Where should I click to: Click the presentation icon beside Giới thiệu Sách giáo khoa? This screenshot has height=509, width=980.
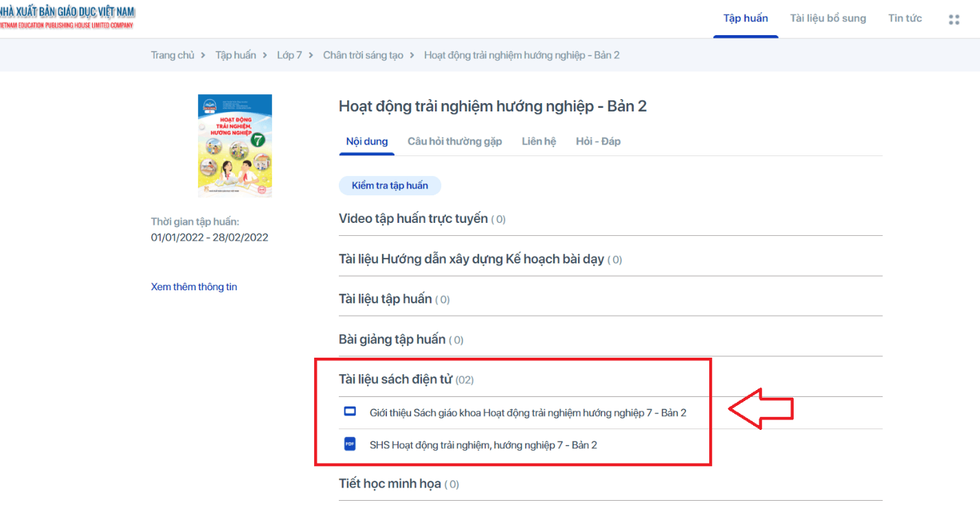[350, 411]
